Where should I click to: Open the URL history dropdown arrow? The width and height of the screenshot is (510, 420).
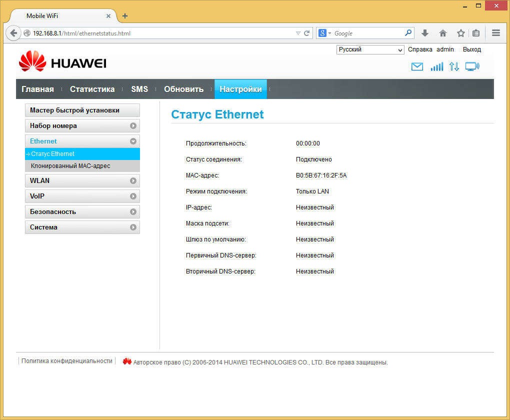click(298, 33)
